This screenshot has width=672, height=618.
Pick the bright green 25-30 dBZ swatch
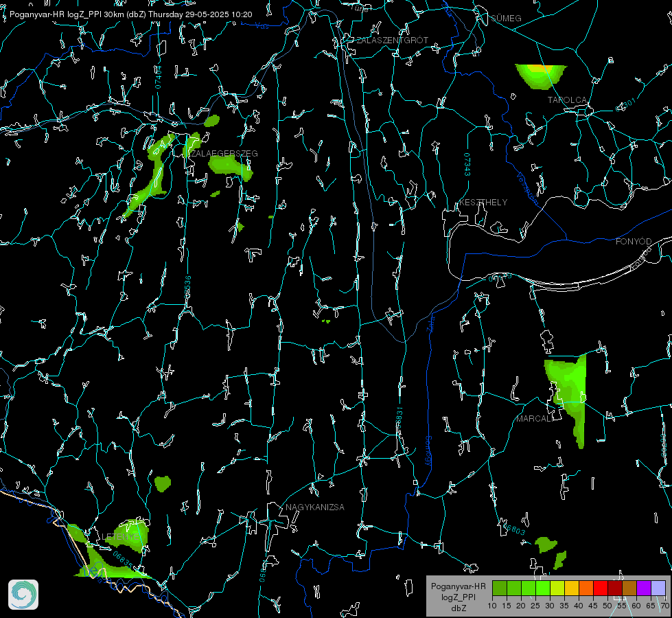543,588
